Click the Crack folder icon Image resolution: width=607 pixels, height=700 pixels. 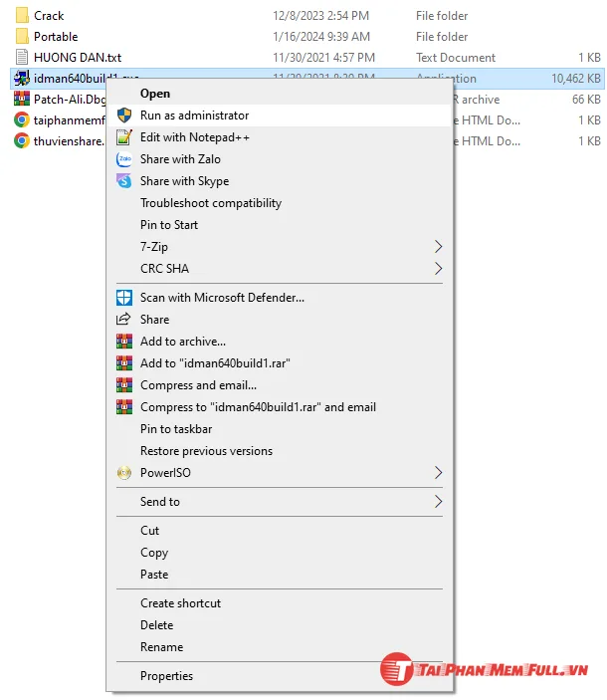(22, 16)
